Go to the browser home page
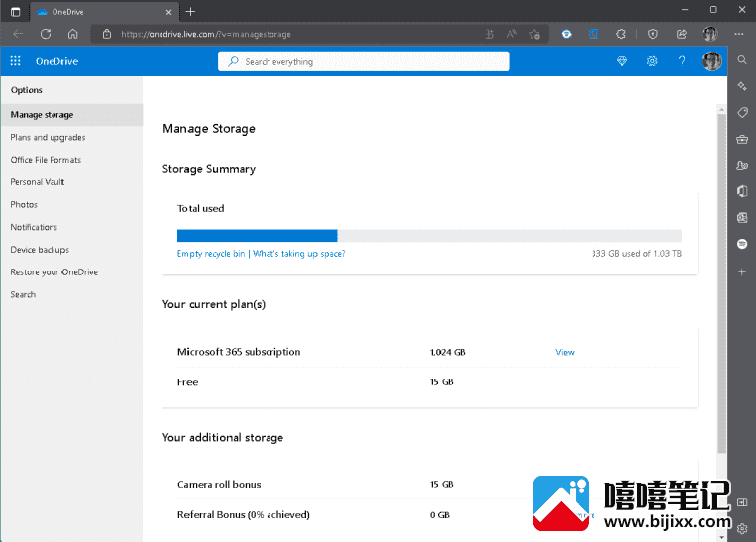 click(x=72, y=34)
